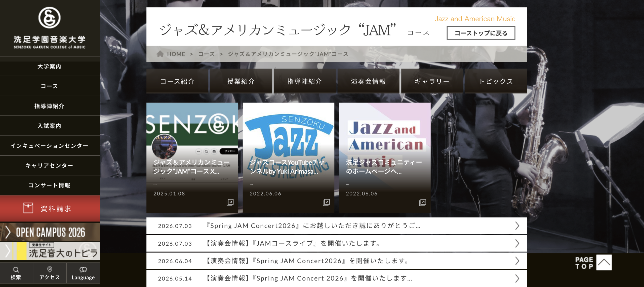644x287 pixels.
Task: Open the インキュベーションセンター sidebar menu
Action: click(x=50, y=146)
